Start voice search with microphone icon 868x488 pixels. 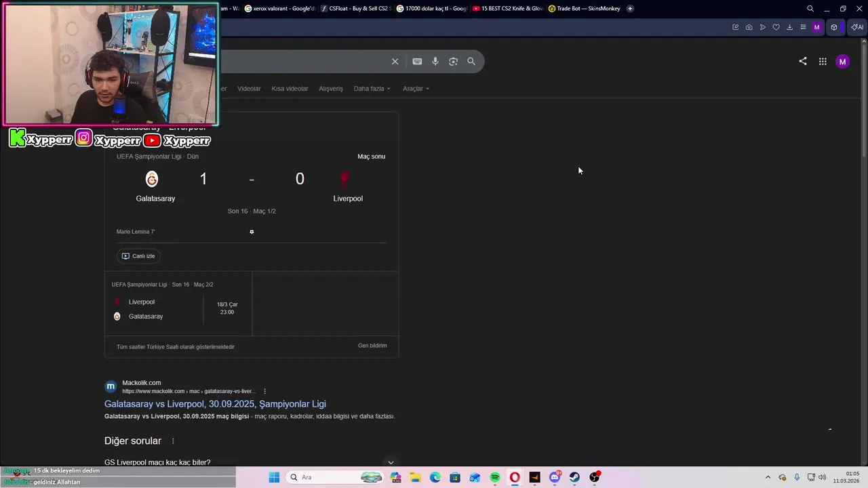coord(435,62)
